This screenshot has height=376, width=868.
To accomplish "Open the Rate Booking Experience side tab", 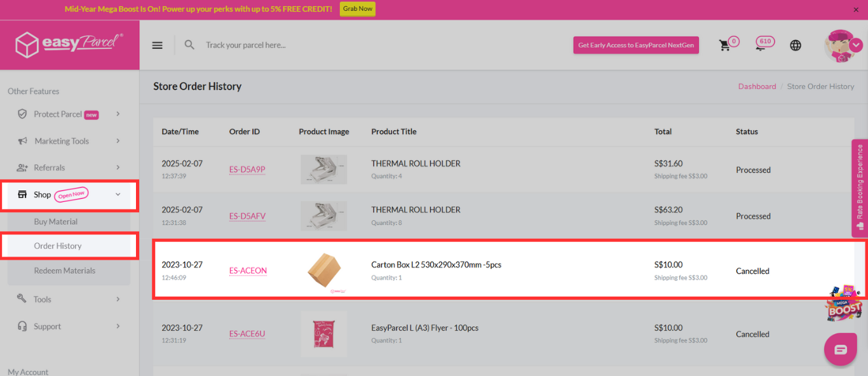I will [x=860, y=188].
